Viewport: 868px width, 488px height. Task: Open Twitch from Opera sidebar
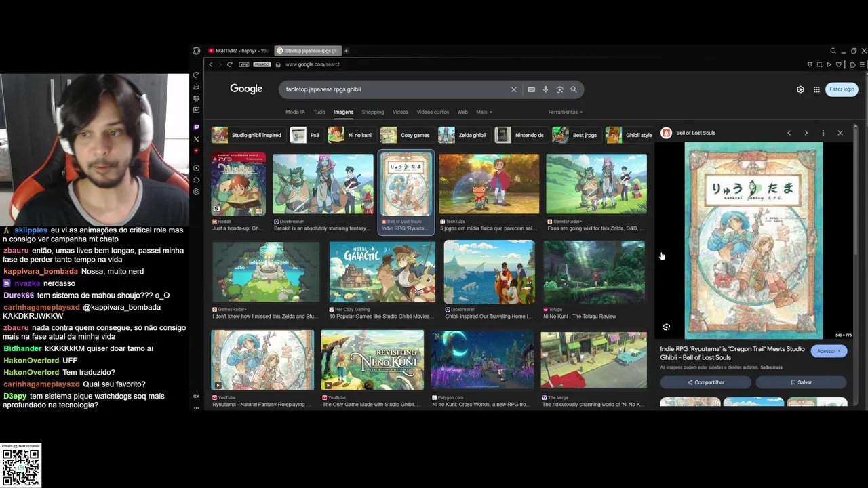[x=197, y=127]
